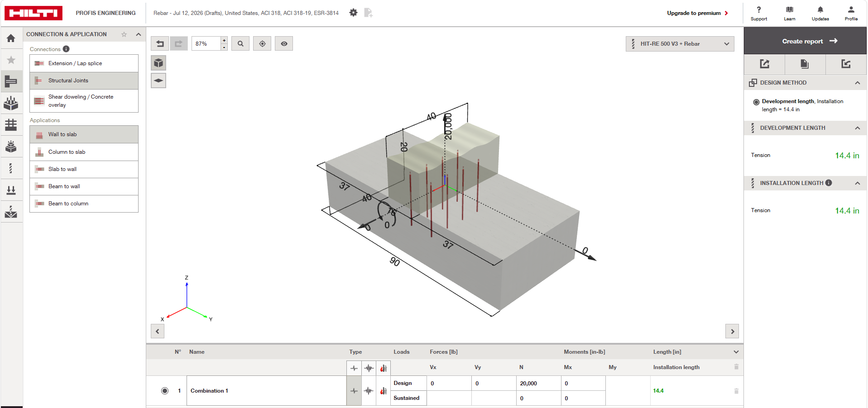Viewport: 868px width, 408px height.
Task: Toggle fire load filter in table header
Action: coord(384,368)
